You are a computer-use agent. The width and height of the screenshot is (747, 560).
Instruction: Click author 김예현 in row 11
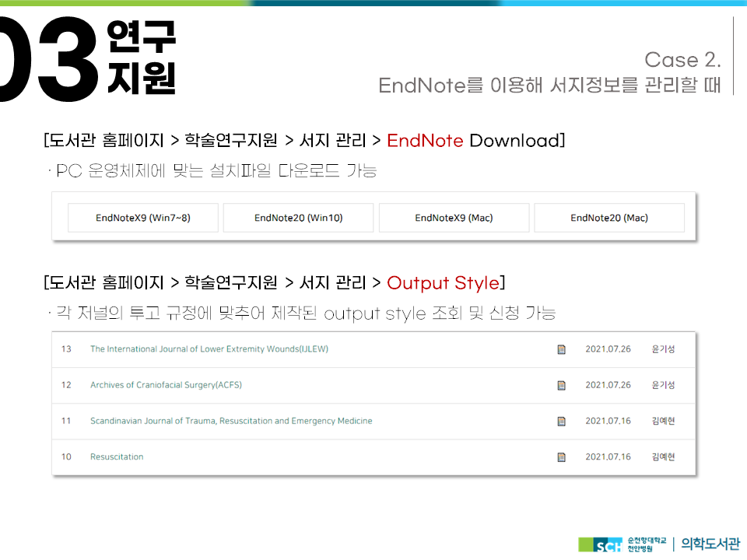point(663,421)
